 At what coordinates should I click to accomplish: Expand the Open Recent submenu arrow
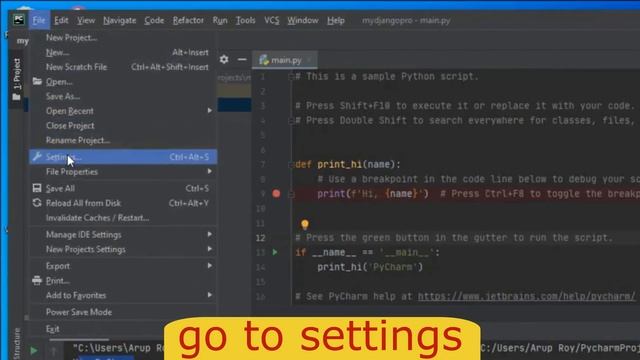tap(209, 111)
